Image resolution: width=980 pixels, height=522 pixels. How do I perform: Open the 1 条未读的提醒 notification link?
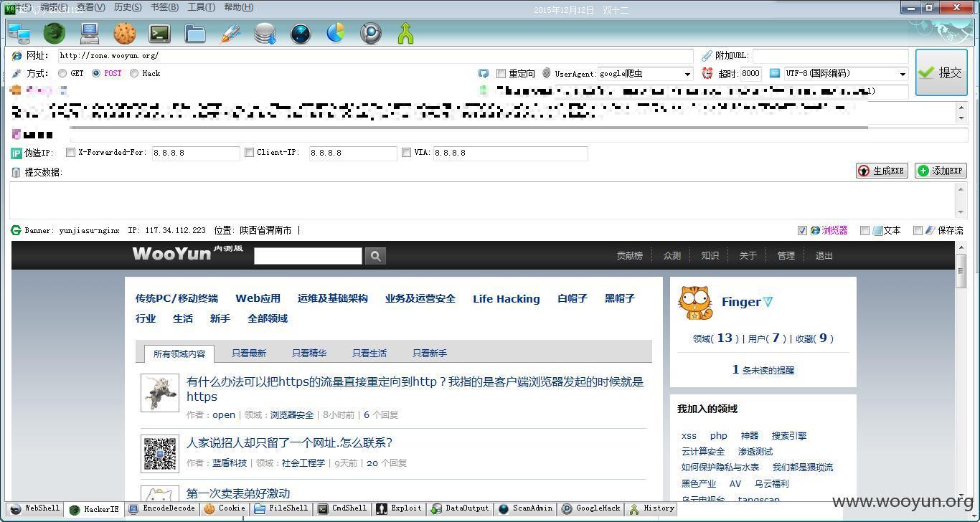pos(763,370)
